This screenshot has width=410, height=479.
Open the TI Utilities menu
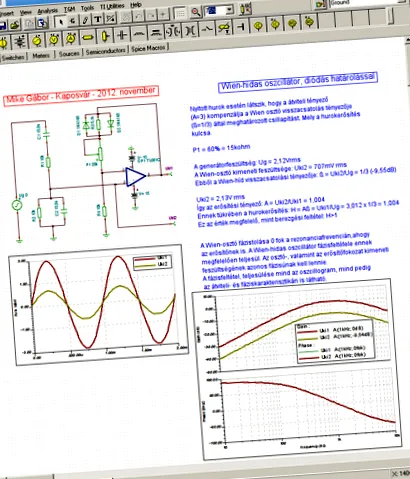point(112,6)
